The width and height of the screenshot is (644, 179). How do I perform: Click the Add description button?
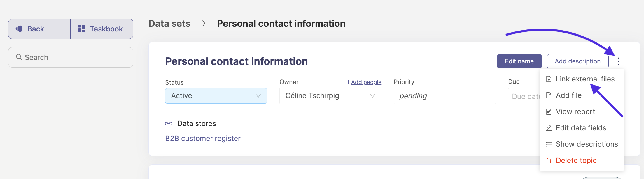click(x=578, y=61)
